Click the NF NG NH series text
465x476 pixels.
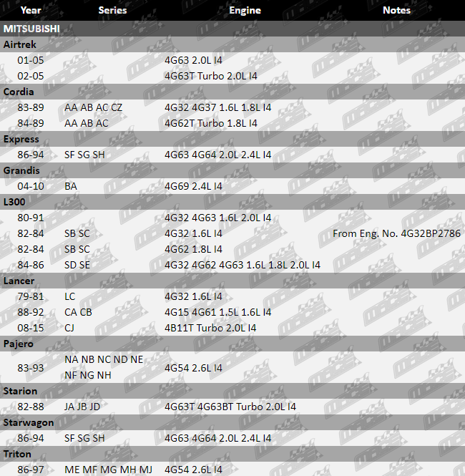pyautogui.click(x=88, y=376)
